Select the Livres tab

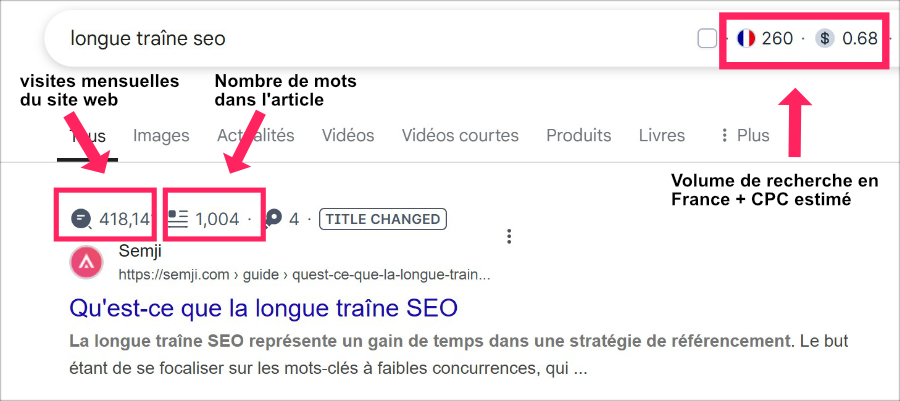point(662,135)
